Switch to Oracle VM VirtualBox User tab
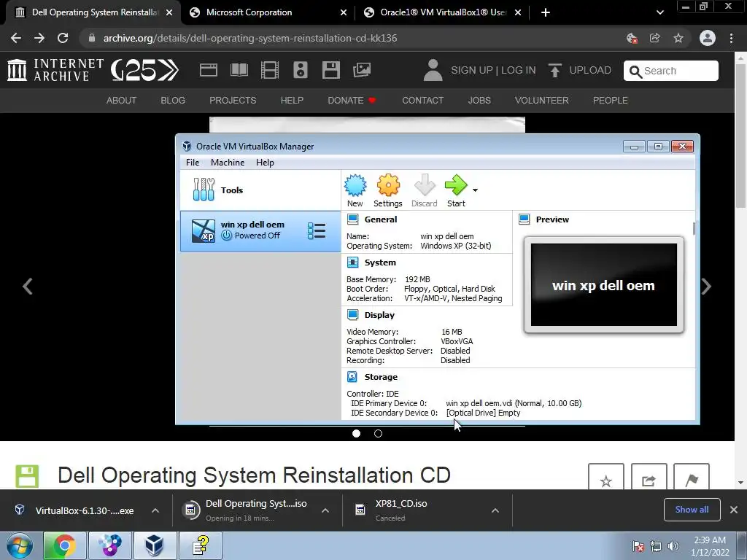747x560 pixels. pyautogui.click(x=443, y=12)
